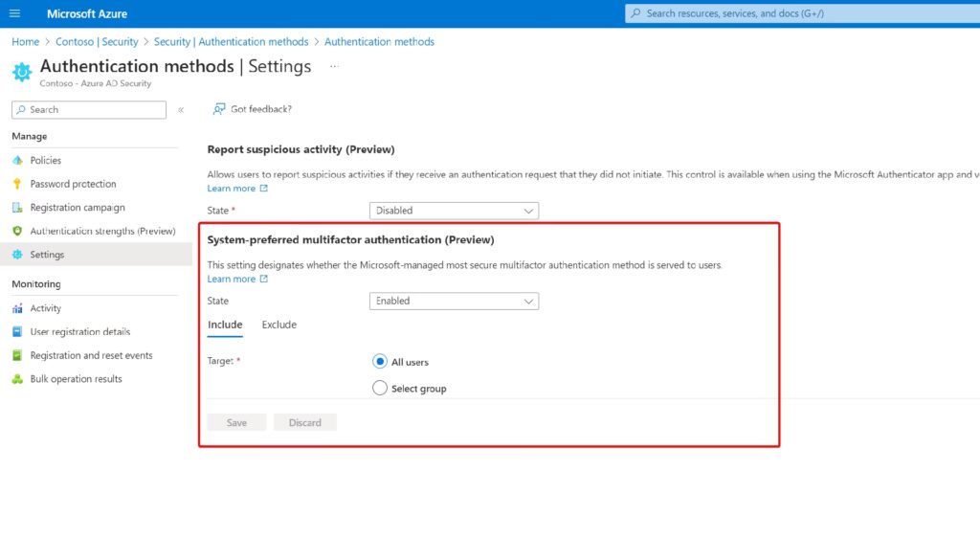
Task: Select the All users radio button
Action: coord(380,362)
